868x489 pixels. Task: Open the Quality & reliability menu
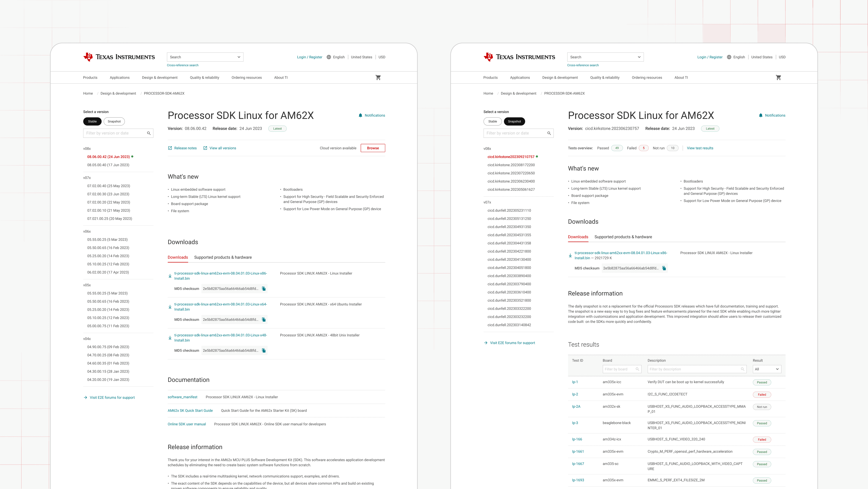click(204, 77)
